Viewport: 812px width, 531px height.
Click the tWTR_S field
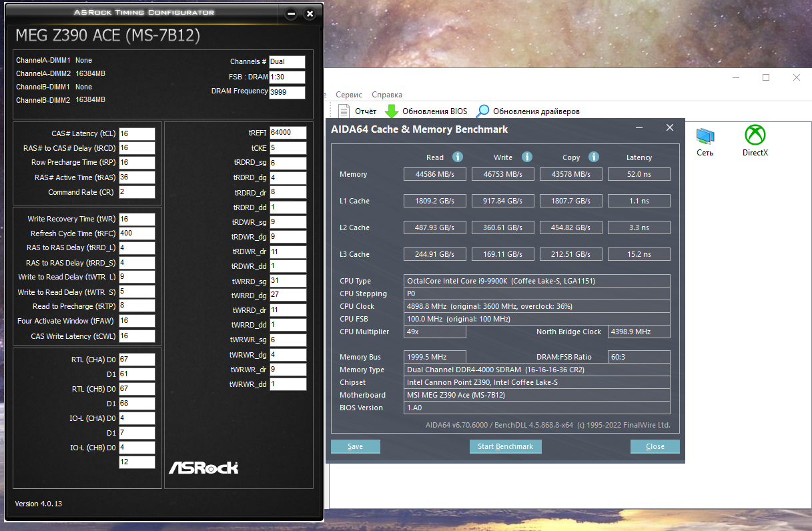137,292
